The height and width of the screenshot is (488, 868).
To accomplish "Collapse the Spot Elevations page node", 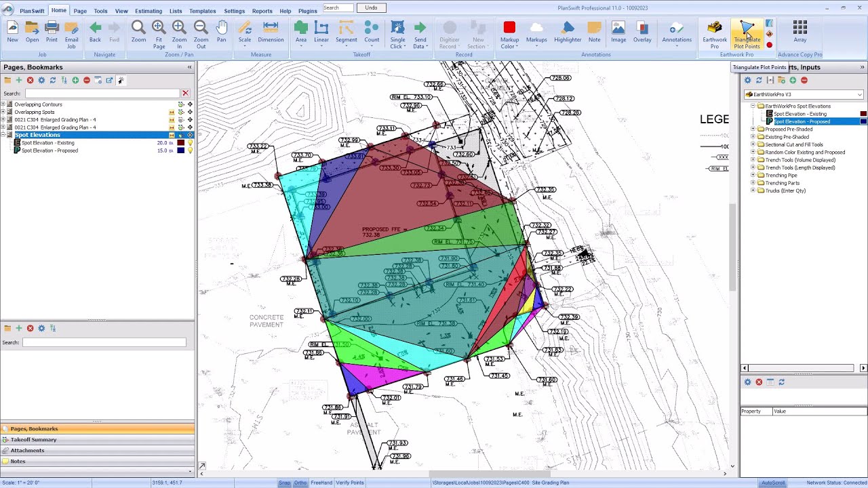I will pyautogui.click(x=3, y=135).
